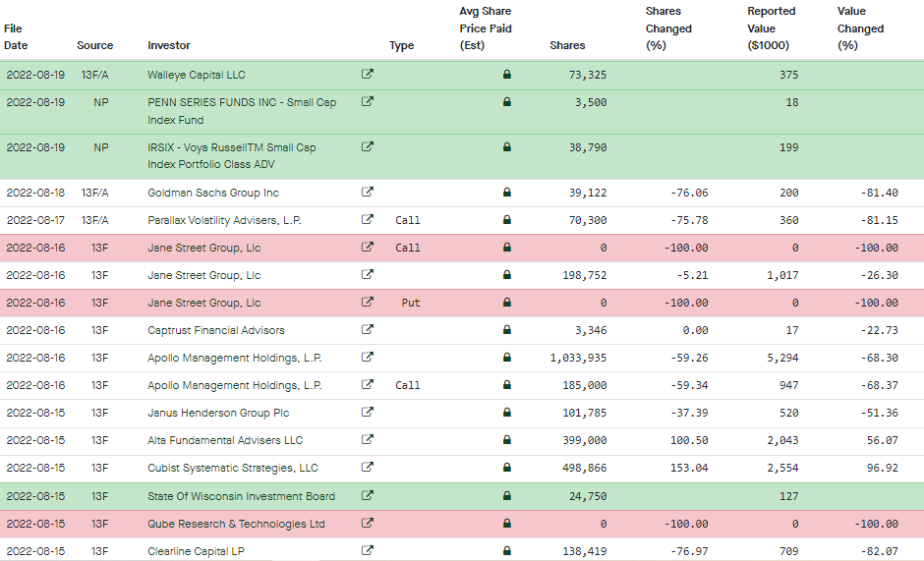Click lock icon in State Of Wisconsin Investment Board row
This screenshot has width=924, height=561.
tap(507, 496)
